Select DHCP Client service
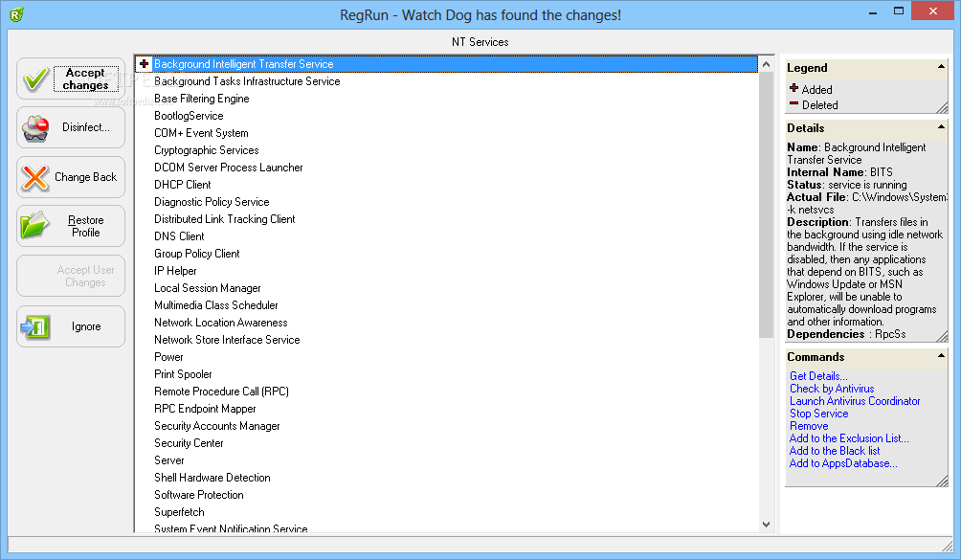Image resolution: width=961 pixels, height=560 pixels. pyautogui.click(x=183, y=185)
